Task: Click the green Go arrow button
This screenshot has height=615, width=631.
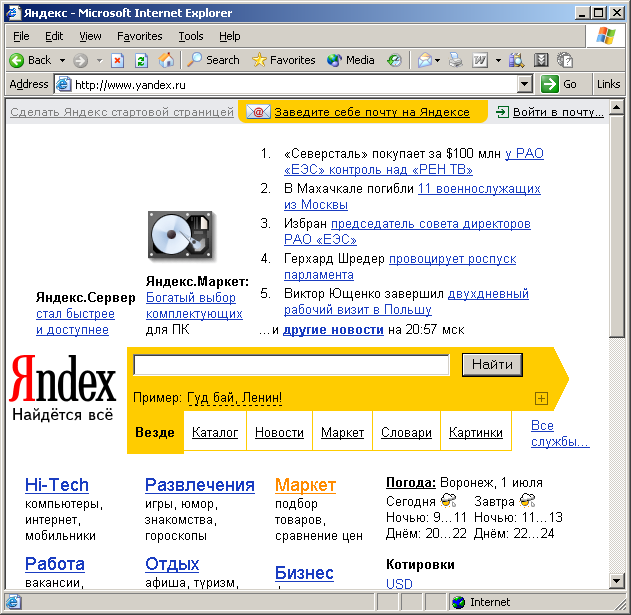Action: pos(549,84)
